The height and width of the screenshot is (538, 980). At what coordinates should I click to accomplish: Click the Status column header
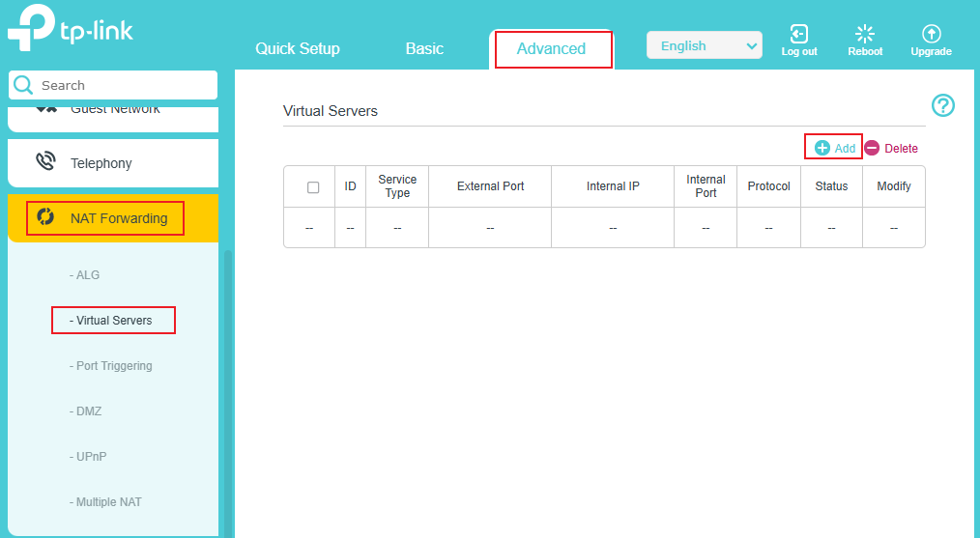[831, 186]
